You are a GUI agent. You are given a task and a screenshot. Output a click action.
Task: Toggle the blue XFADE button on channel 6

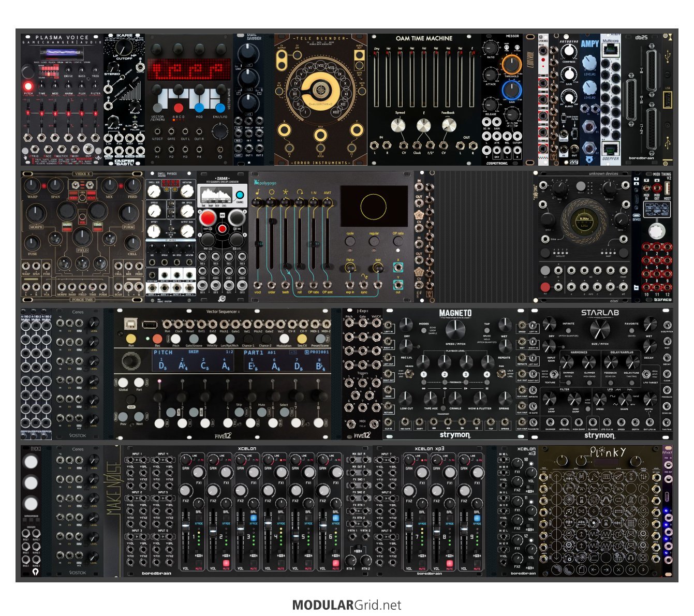click(x=335, y=518)
